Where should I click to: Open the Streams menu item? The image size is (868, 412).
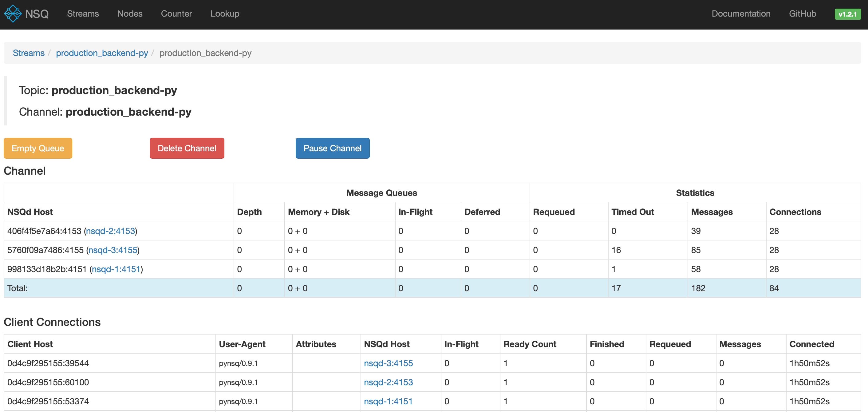[83, 14]
